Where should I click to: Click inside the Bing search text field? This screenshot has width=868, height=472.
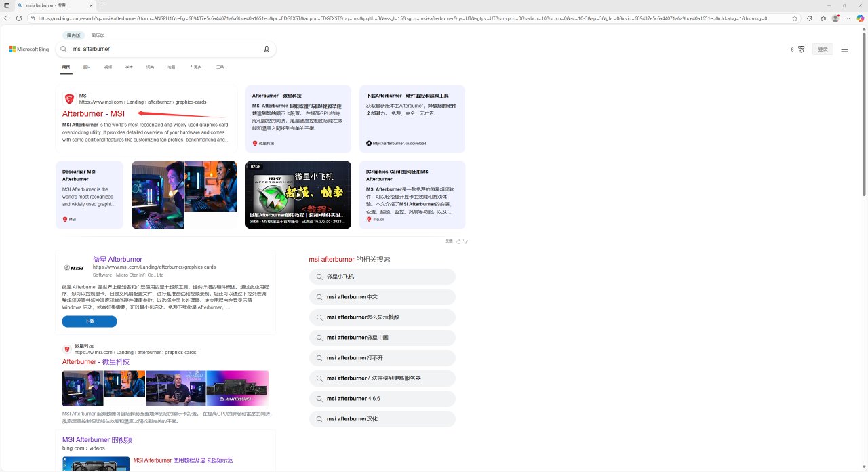point(163,49)
